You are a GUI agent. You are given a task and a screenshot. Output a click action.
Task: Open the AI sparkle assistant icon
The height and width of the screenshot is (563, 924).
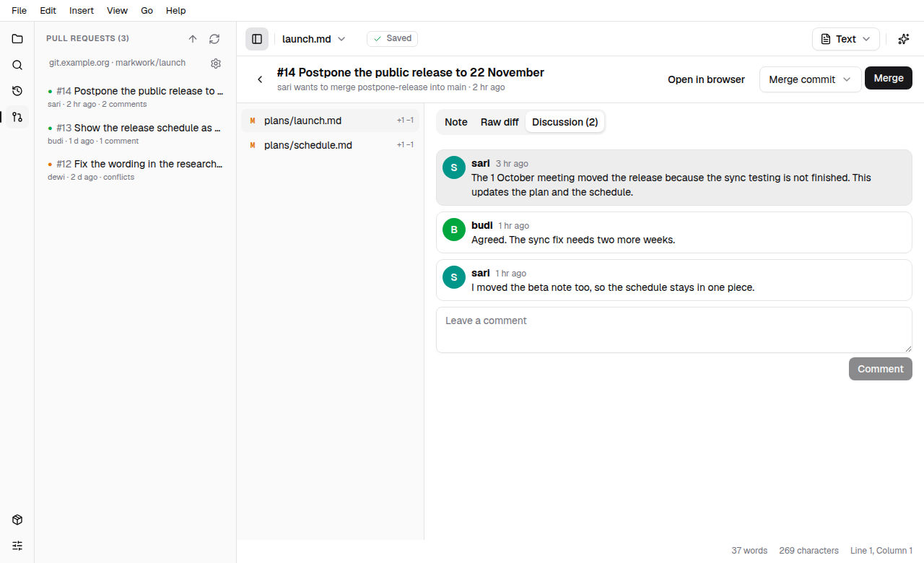coord(904,39)
